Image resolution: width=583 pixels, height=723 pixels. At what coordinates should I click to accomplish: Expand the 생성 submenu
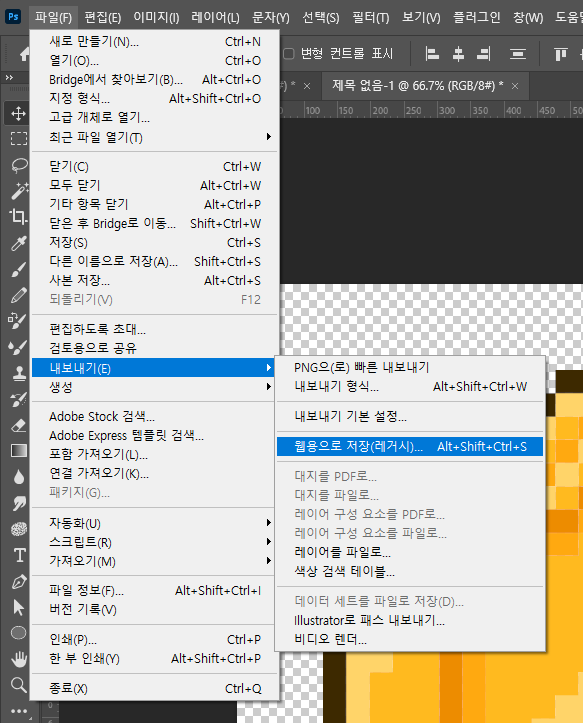155,387
